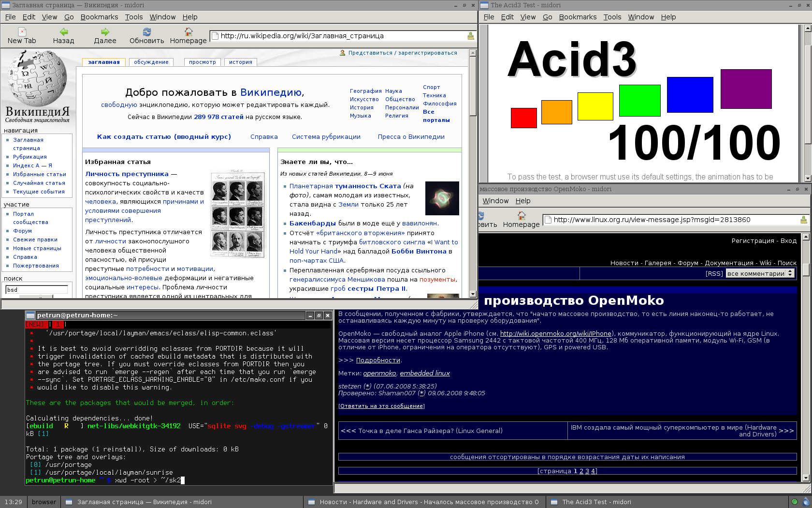
Task: Open the Подробности link in linux.org.ru
Action: point(378,360)
